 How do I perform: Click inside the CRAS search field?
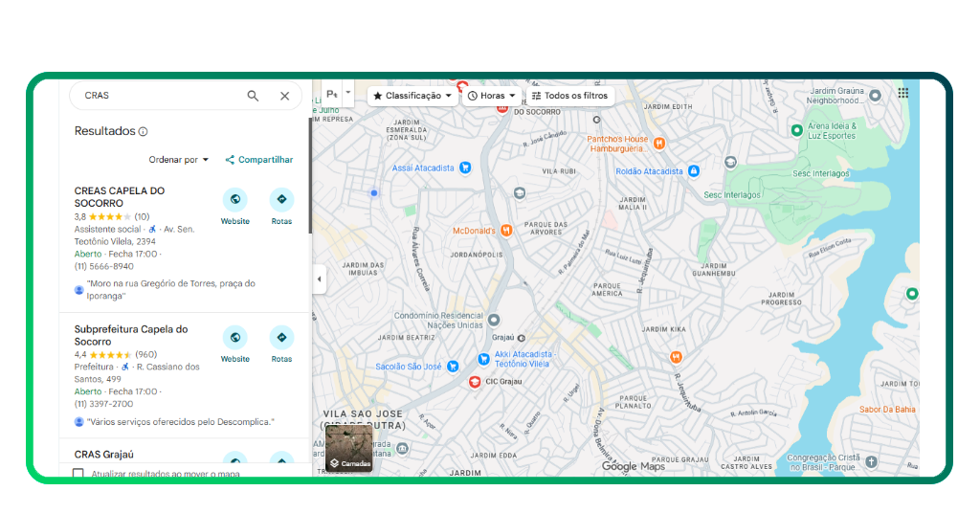[x=153, y=96]
